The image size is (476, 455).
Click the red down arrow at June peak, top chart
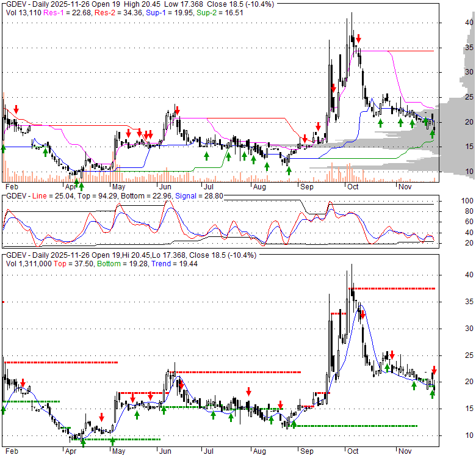[x=178, y=111]
